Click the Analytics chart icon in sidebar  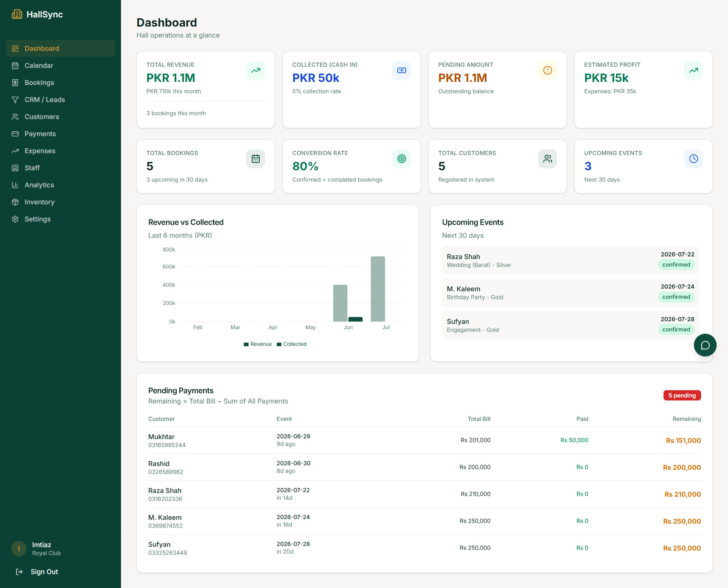(x=15, y=185)
